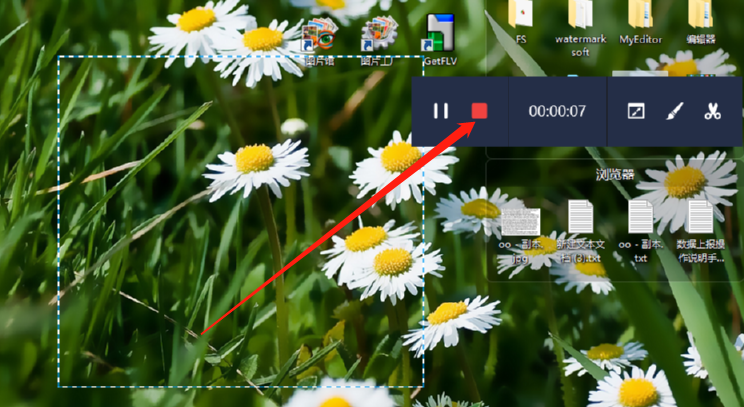This screenshot has height=407, width=744.
Task: Click the 浏览器 group title
Action: point(615,175)
